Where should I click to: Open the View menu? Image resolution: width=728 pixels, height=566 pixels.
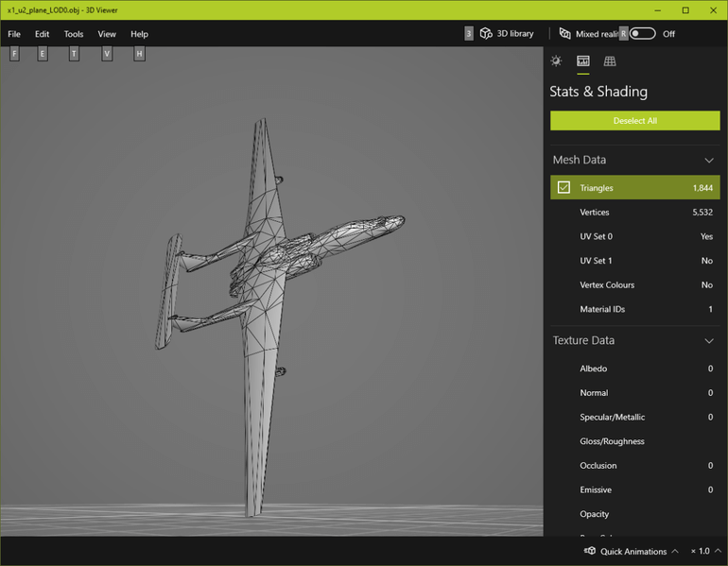pos(107,34)
